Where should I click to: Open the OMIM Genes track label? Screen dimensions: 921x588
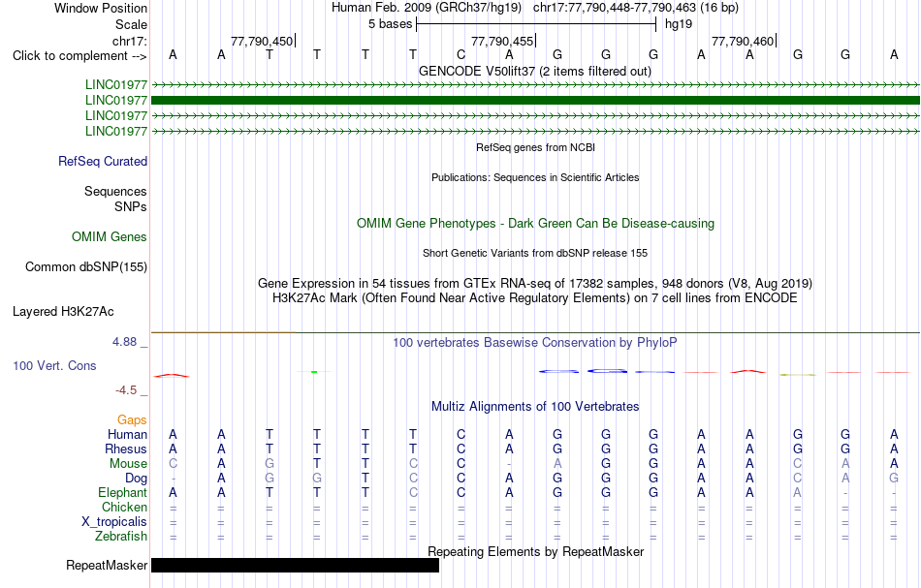(110, 237)
